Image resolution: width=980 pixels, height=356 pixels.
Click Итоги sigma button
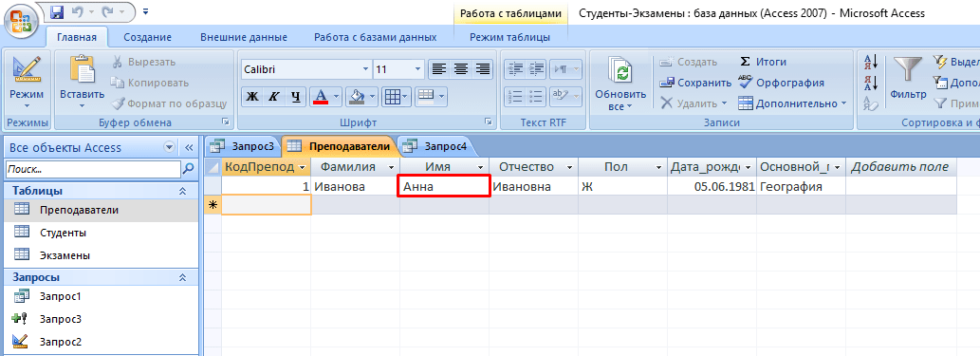pyautogui.click(x=763, y=62)
